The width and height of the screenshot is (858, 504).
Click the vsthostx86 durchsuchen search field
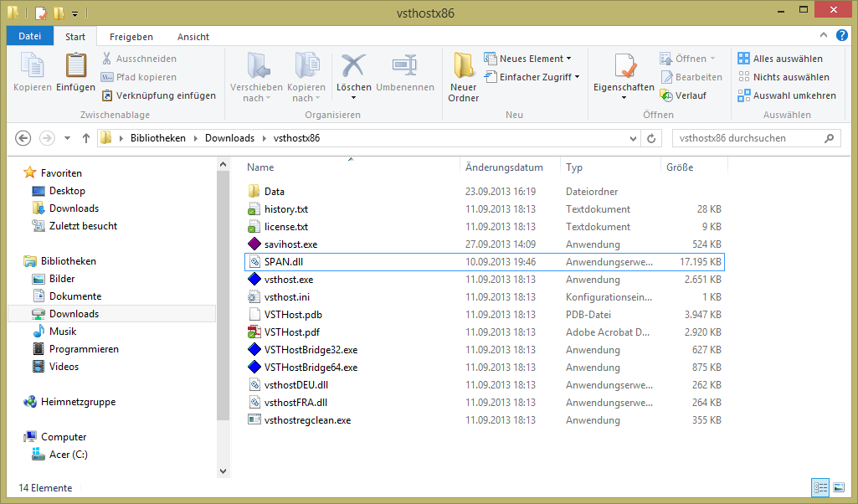tap(745, 138)
